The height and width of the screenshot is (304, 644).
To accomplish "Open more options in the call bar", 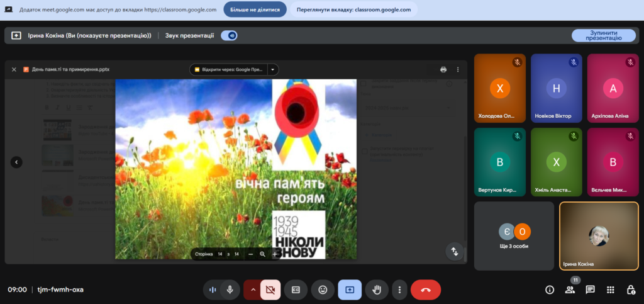I will coord(399,290).
